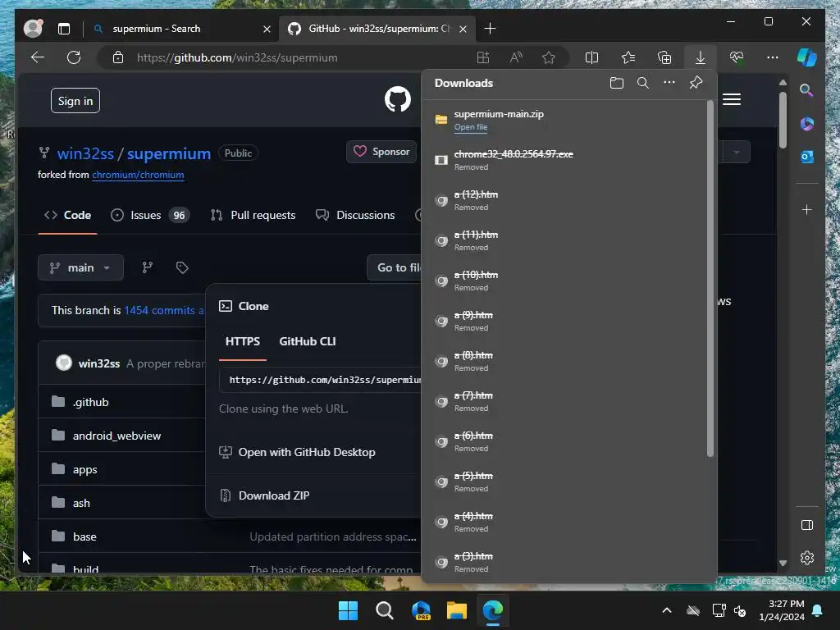Search downloads with the magnifier icon
The image size is (840, 630).
[x=643, y=83]
